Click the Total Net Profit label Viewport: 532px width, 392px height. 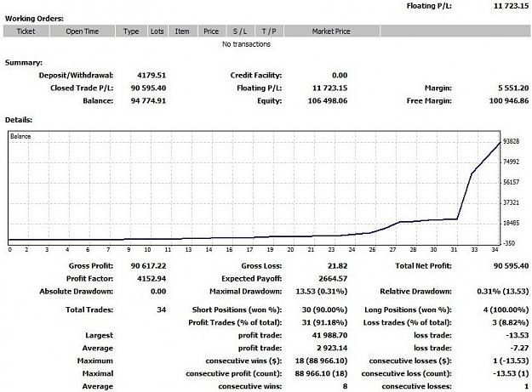point(423,266)
